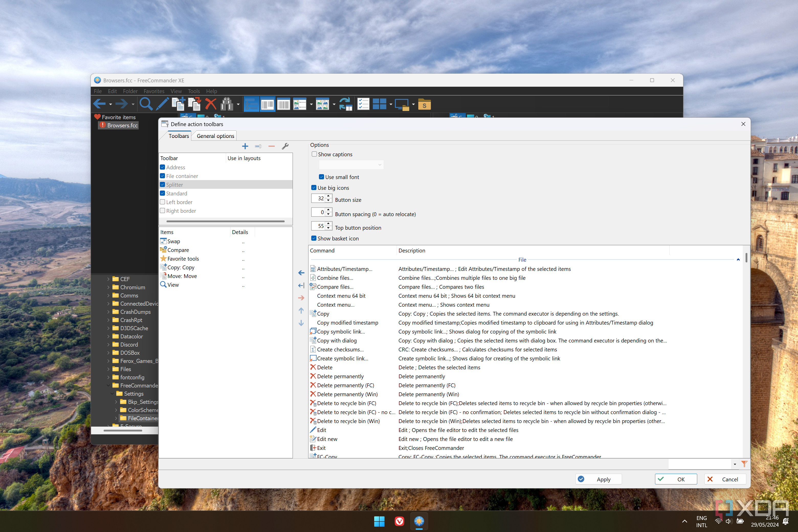Check the Right border toolbar checkbox

[162, 211]
